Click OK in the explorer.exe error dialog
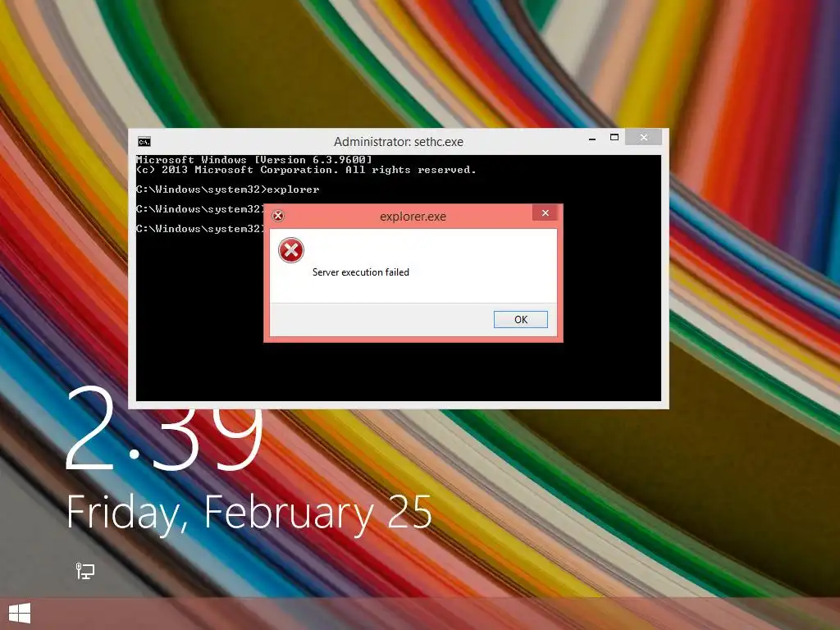The height and width of the screenshot is (630, 840). 520,319
